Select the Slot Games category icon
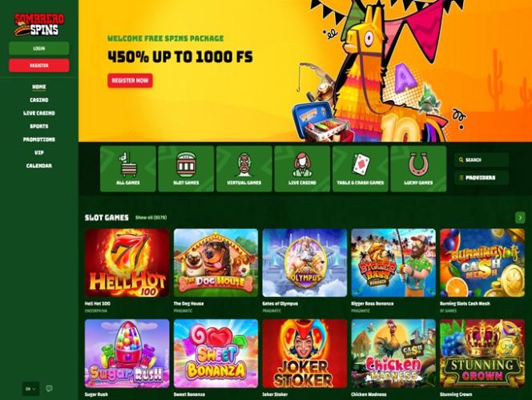This screenshot has width=532, height=400. (186, 169)
